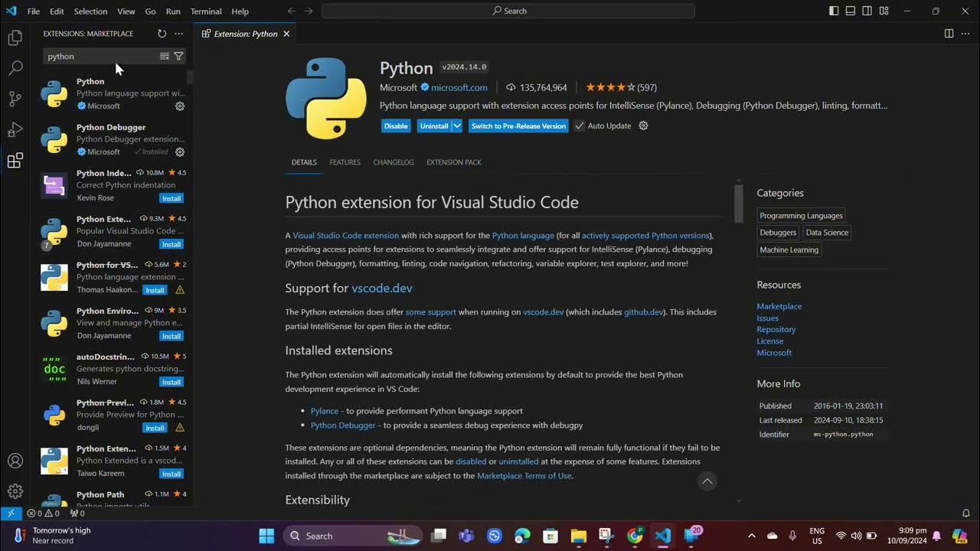Select the Data Science category tag
This screenshot has width=980, height=551.
click(827, 233)
